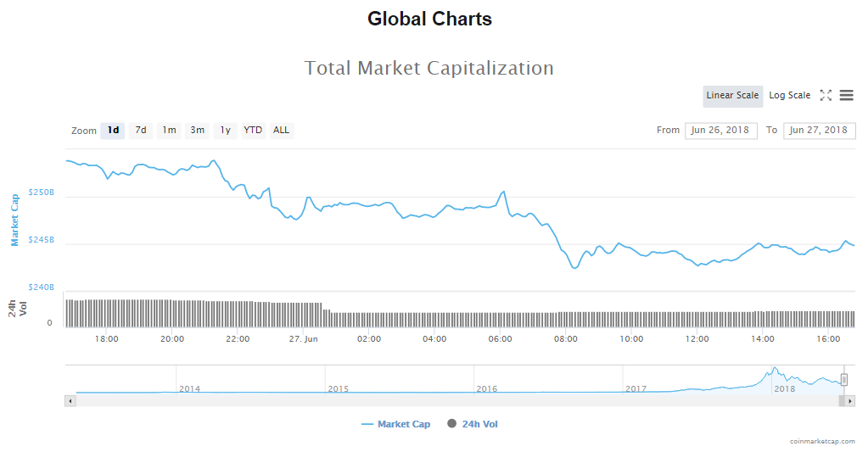Image resolution: width=868 pixels, height=452 pixels.
Task: Click the navigator left scroll arrow
Action: (70, 401)
